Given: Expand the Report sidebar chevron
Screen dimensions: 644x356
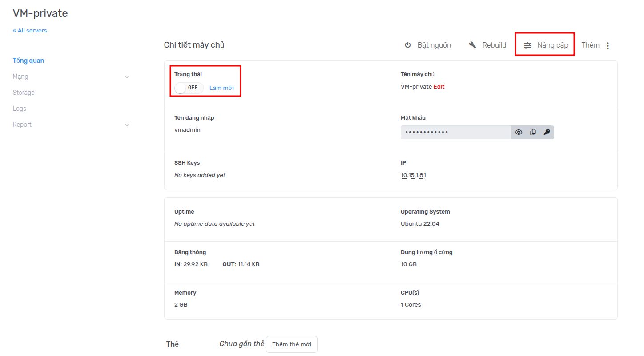Looking at the screenshot, I should click(127, 125).
